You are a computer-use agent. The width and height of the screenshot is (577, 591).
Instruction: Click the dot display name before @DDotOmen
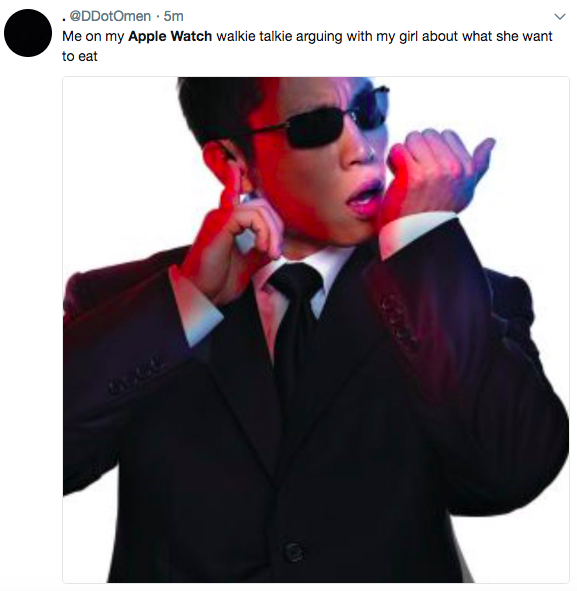64,19
